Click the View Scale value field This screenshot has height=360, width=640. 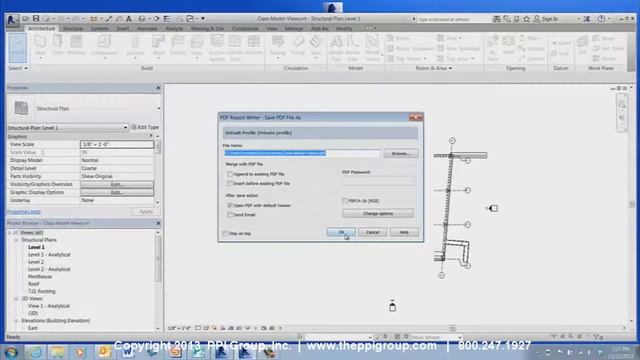(117, 144)
